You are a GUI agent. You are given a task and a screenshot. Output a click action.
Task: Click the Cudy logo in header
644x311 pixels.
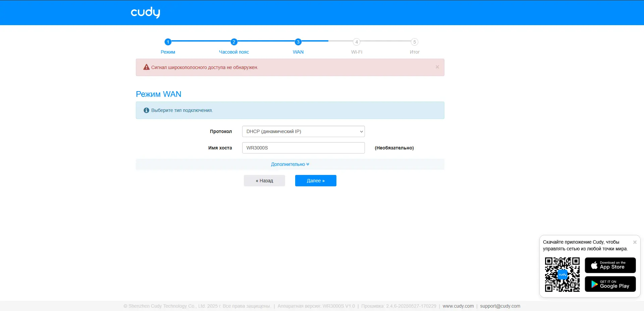(x=145, y=12)
